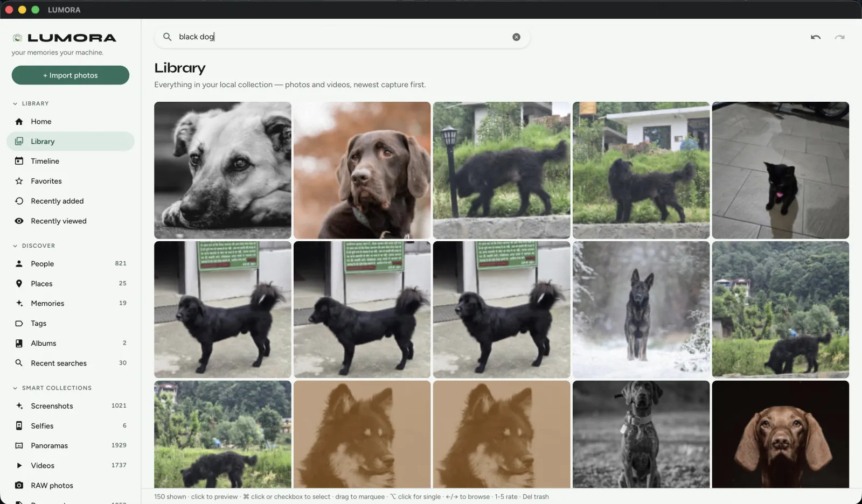Click the '150 shown' status text
The image size is (862, 504).
coord(170,497)
